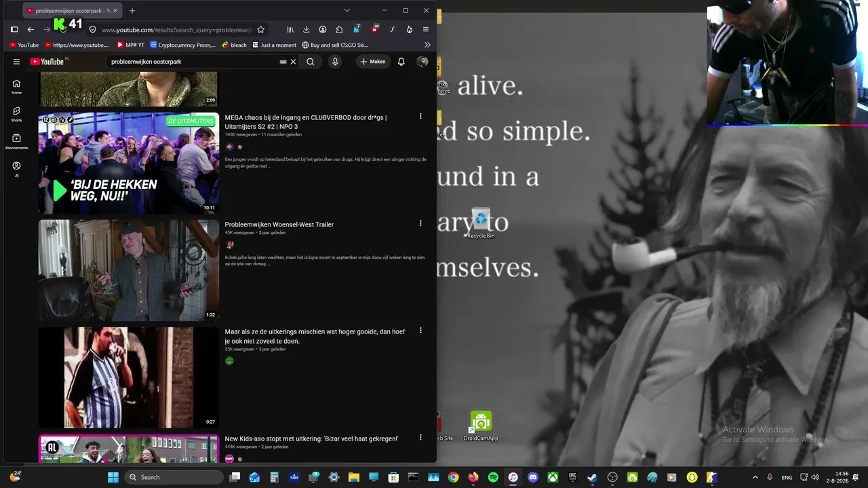The width and height of the screenshot is (868, 488).
Task: Open the bleach bookmark
Action: pos(235,45)
